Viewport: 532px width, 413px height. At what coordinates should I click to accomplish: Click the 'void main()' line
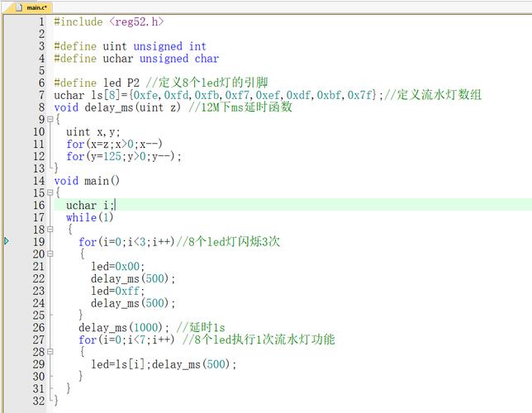point(87,181)
